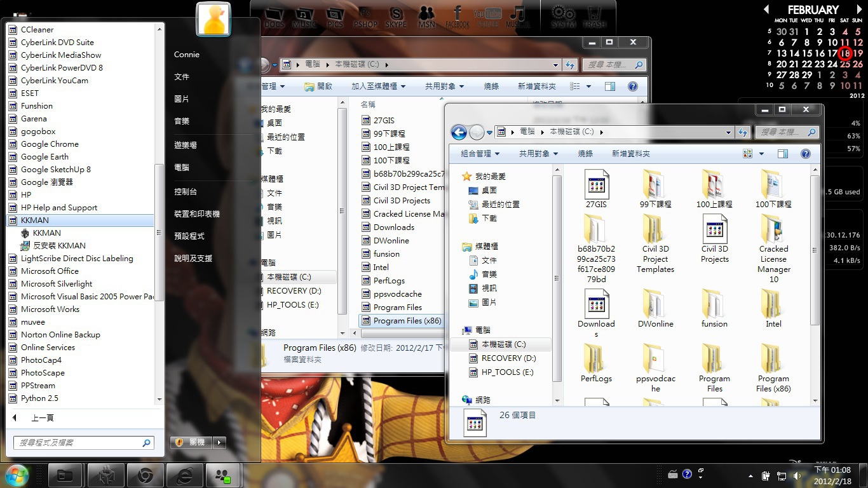This screenshot has height=488, width=868.
Task: Click the front window file list scrollbar
Action: click(x=815, y=251)
